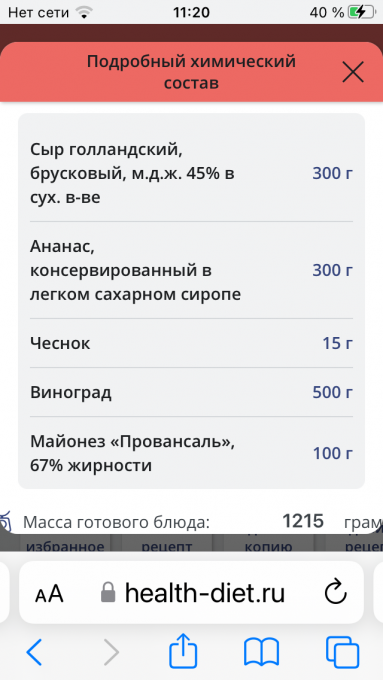The height and width of the screenshot is (680, 383).
Task: Tap the 15 г amount for Чеснок
Action: click(x=337, y=343)
